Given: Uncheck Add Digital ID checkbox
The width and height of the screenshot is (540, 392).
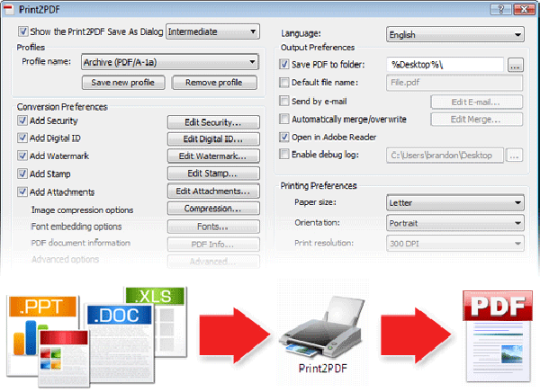Looking at the screenshot, I should click(22, 138).
